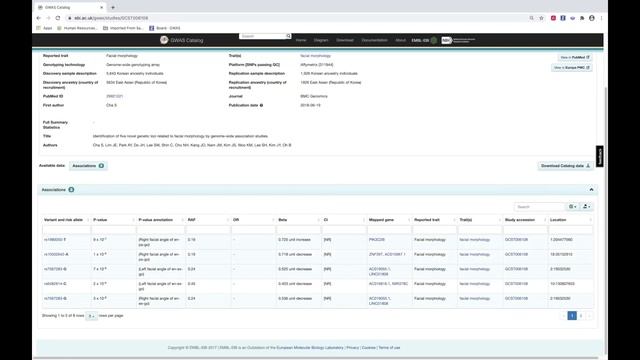This screenshot has width=640, height=360.
Task: Click the PubMed ID link
Action: click(x=114, y=96)
